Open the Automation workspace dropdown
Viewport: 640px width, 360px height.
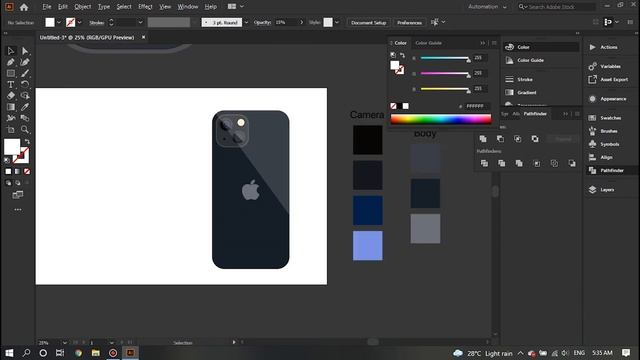(487, 7)
